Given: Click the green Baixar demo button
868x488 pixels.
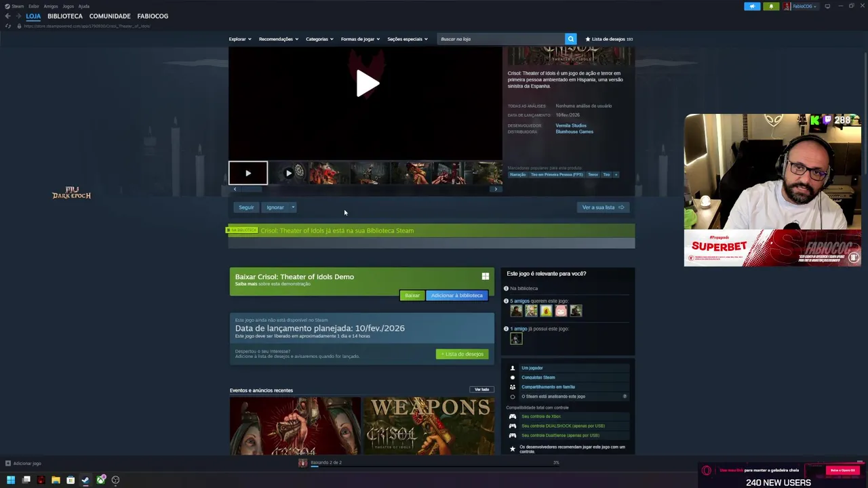Looking at the screenshot, I should (412, 296).
